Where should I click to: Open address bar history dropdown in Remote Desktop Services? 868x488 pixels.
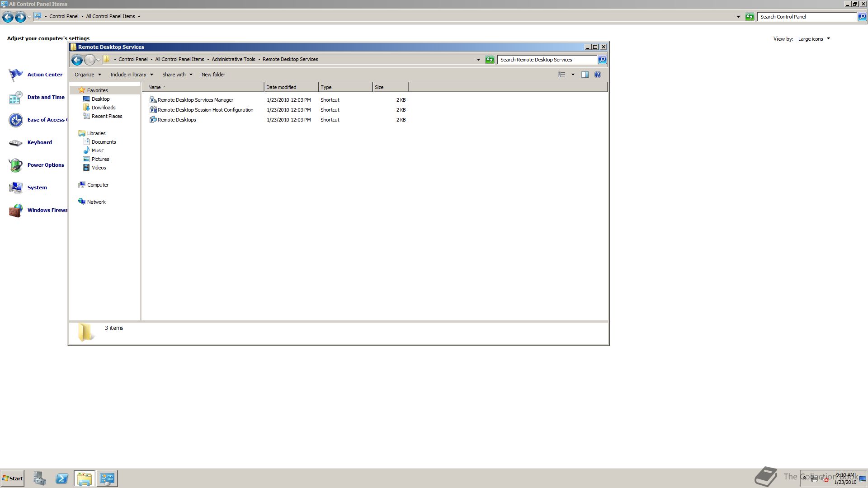[478, 60]
